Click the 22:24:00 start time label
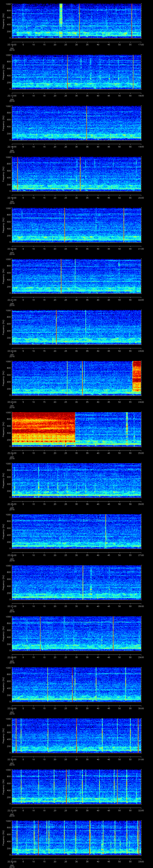This screenshot has width=153, height=868. pyautogui.click(x=12, y=453)
